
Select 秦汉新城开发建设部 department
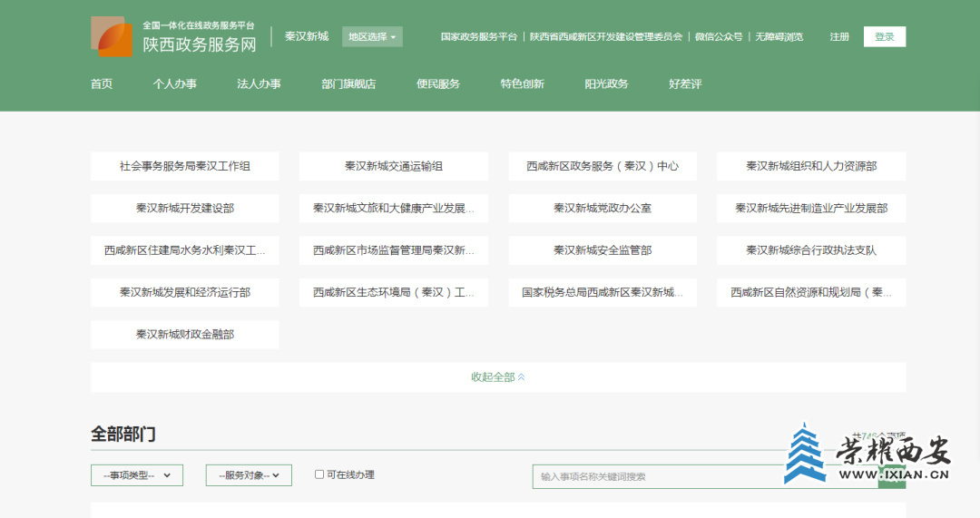tap(185, 208)
